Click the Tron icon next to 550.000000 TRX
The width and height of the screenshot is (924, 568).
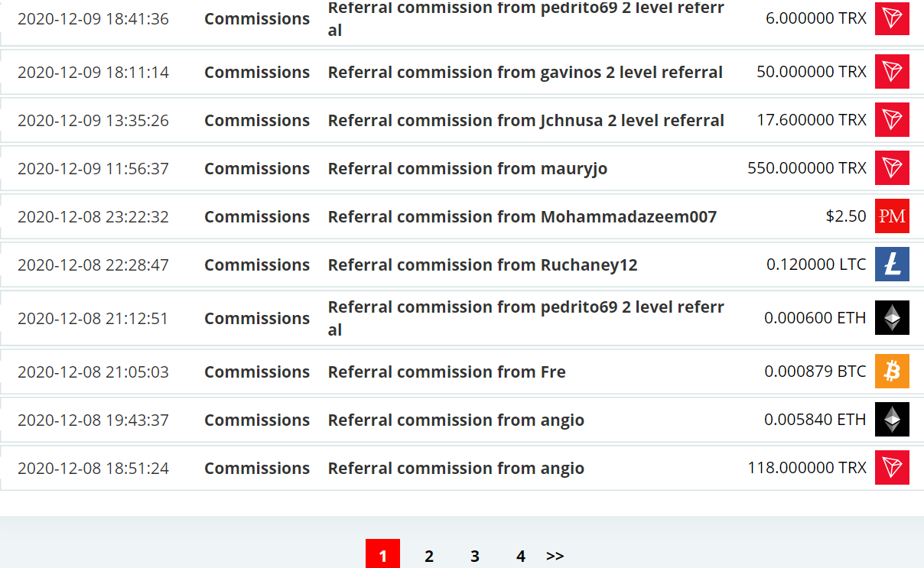pos(892,168)
